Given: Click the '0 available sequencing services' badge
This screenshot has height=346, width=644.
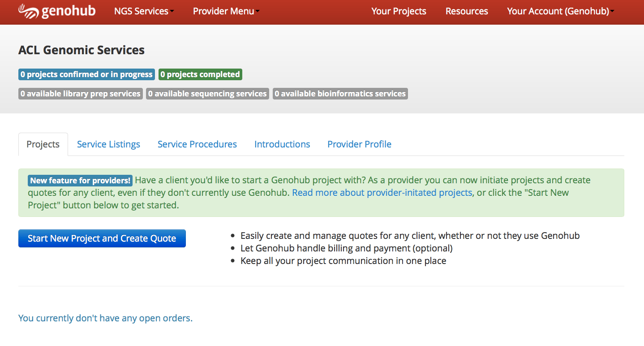Looking at the screenshot, I should 207,93.
